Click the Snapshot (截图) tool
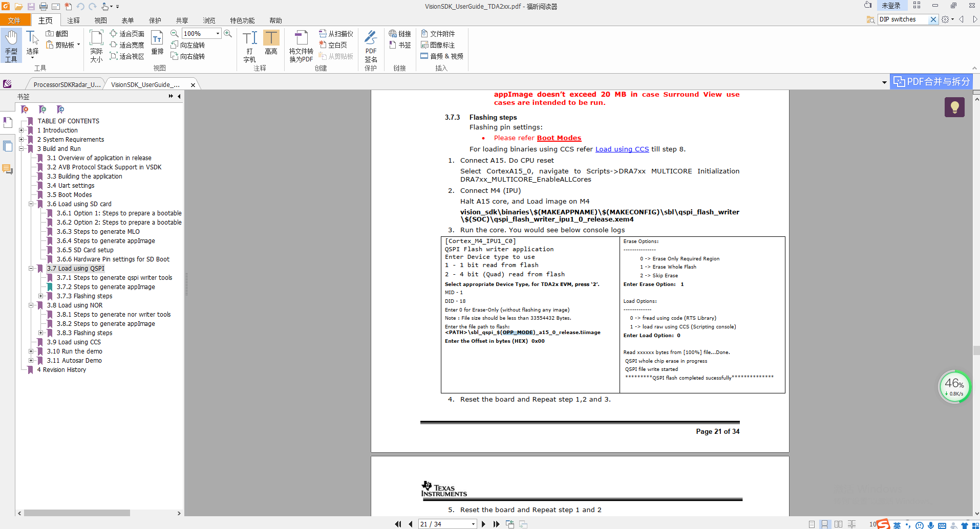The height and width of the screenshot is (529, 980). click(x=57, y=34)
